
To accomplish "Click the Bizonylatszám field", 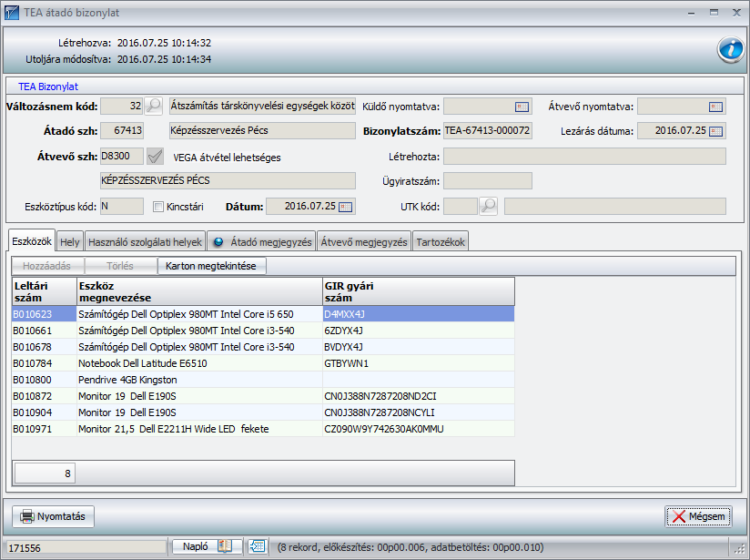I will 487,131.
